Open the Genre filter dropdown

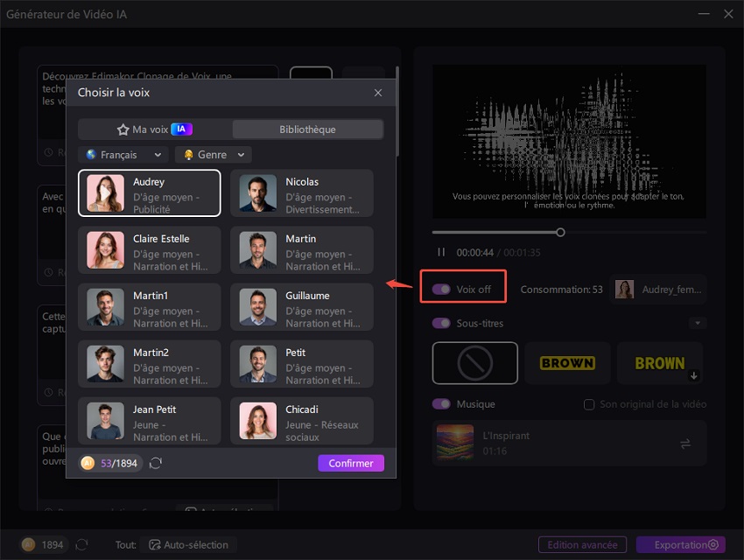(214, 155)
